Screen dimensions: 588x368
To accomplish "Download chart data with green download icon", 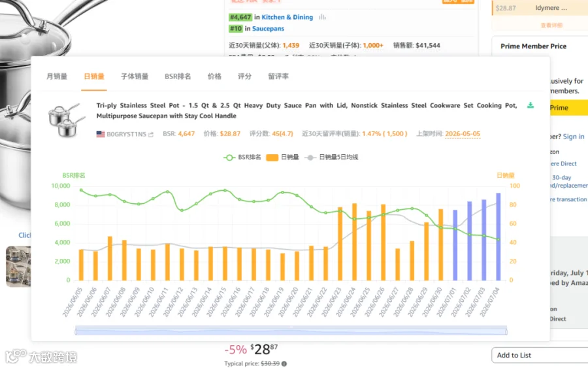I will (531, 105).
